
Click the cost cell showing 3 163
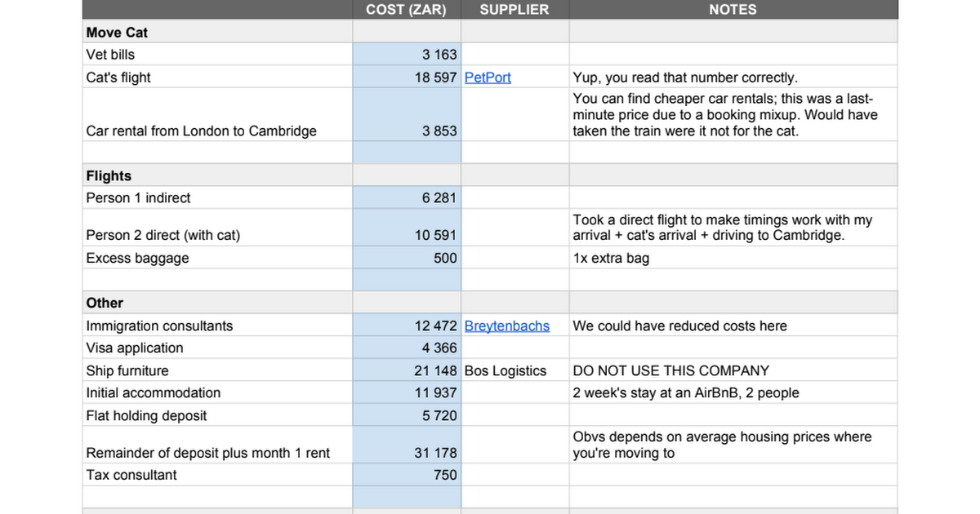pyautogui.click(x=407, y=55)
